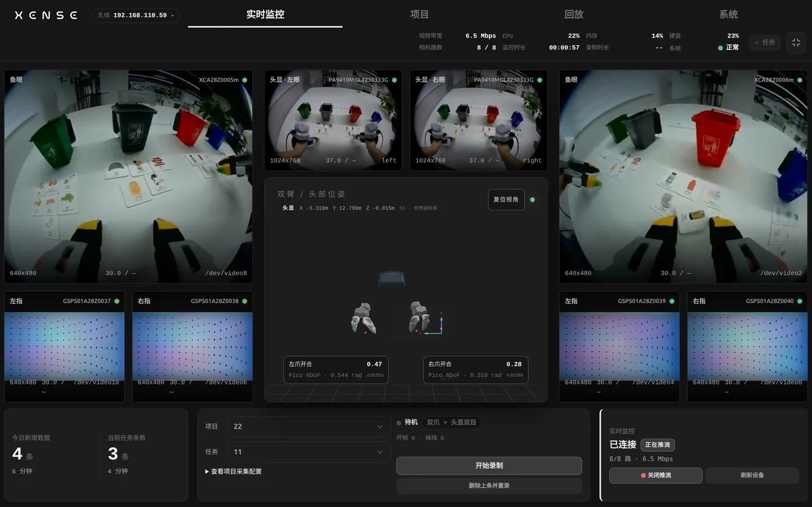Click the exit-fullscreen icon in the header
The width and height of the screenshot is (812, 507).
796,42
